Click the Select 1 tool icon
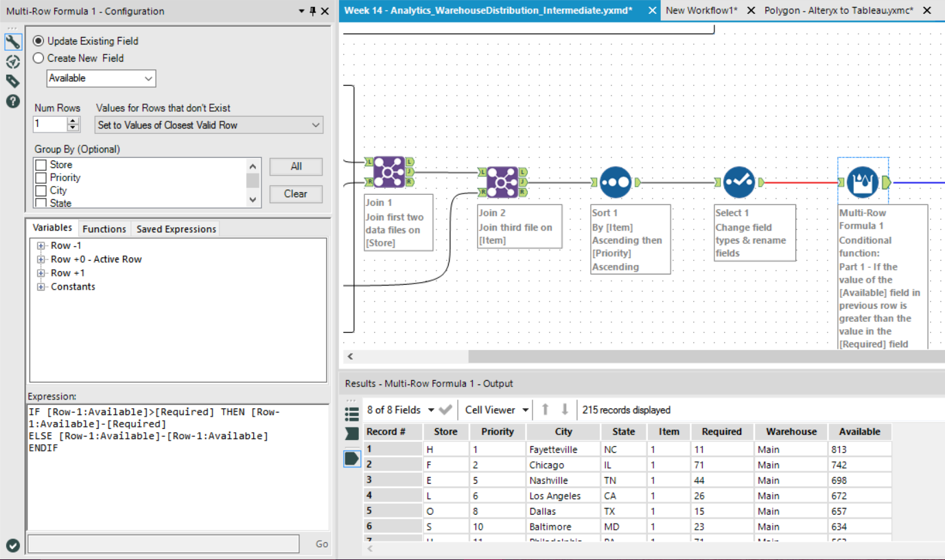The width and height of the screenshot is (945, 560). point(738,182)
